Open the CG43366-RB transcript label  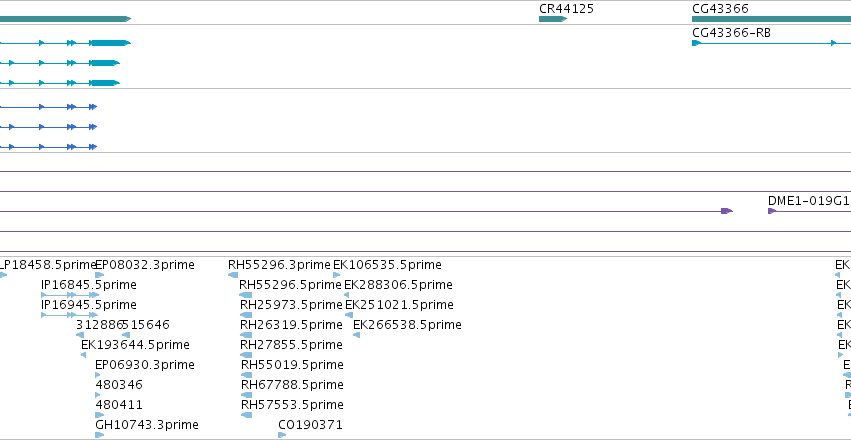click(x=731, y=33)
